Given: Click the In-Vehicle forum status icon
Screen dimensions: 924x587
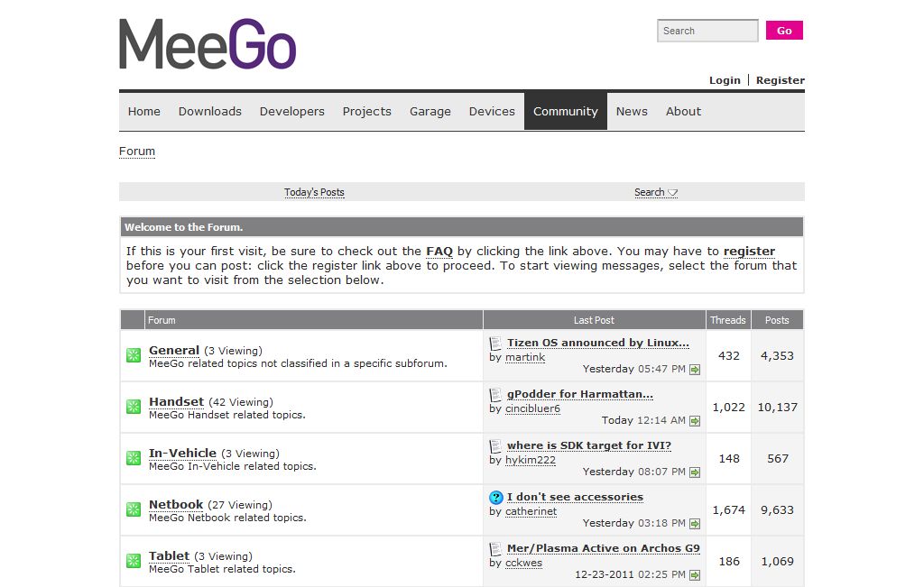Looking at the screenshot, I should 134,458.
